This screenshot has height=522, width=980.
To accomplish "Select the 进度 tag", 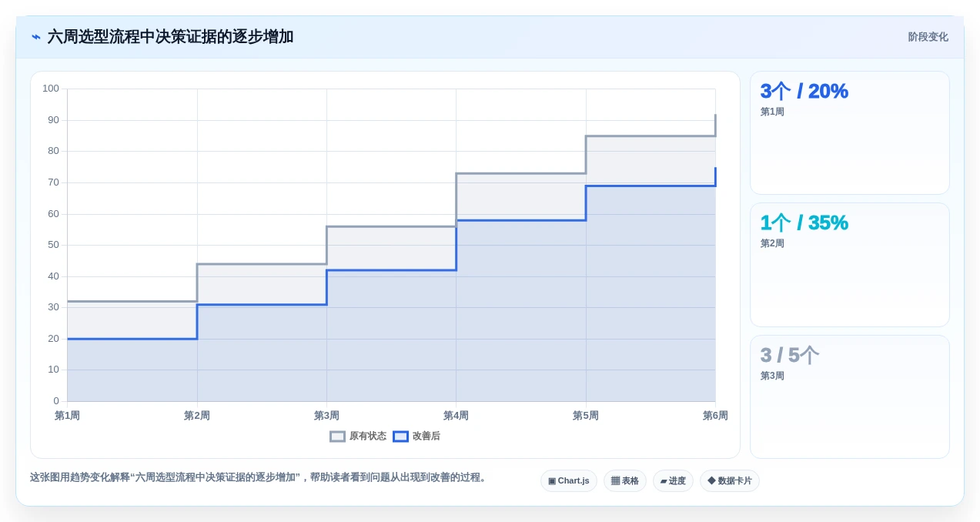I will 673,481.
